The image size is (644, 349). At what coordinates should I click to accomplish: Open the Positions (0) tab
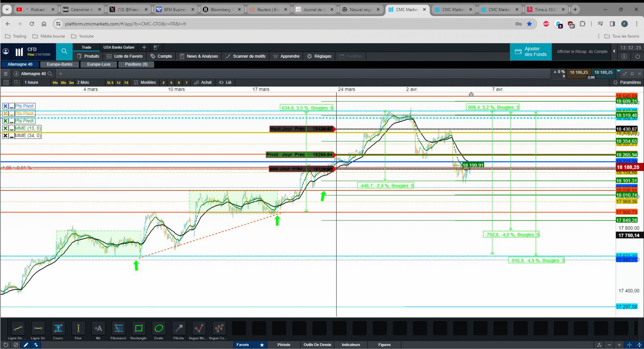click(x=136, y=64)
